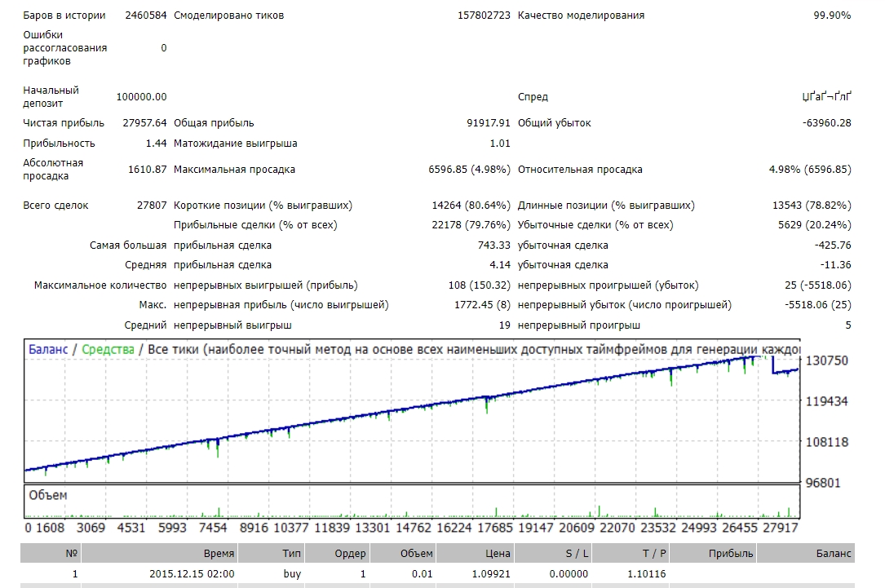The width and height of the screenshot is (885, 588).
Task: Click consecutive wins value 108 (150.32)
Action: coord(479,285)
